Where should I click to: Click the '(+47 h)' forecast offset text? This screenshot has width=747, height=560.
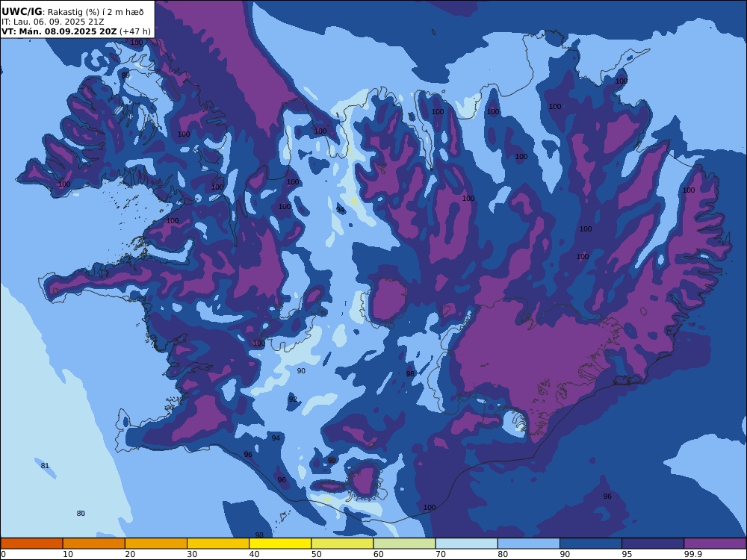click(x=135, y=31)
